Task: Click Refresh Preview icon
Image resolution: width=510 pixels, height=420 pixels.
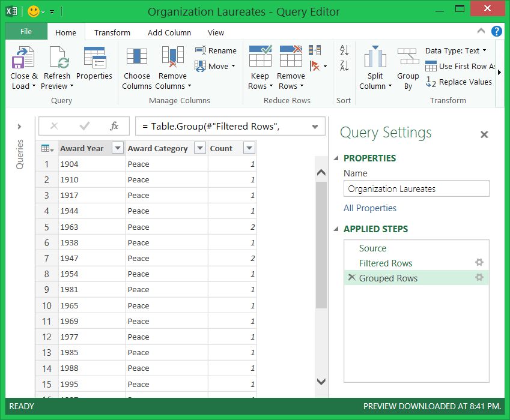Action: (57, 58)
